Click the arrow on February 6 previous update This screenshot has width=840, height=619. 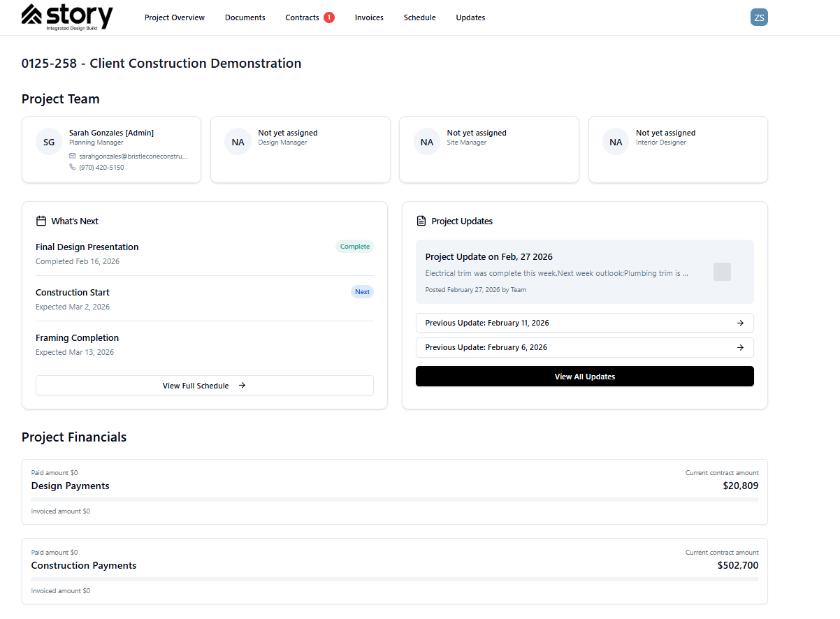click(x=740, y=347)
